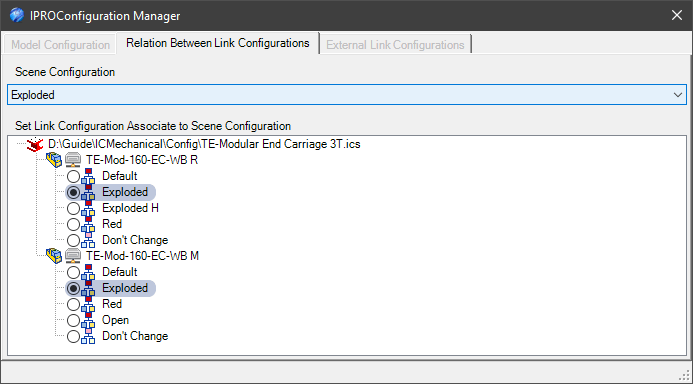Click configuration icon of Red under WB M
693x384 pixels.
point(88,304)
